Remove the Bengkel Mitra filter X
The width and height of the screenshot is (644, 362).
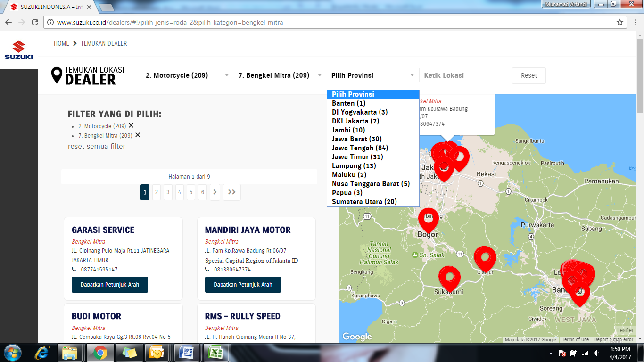pyautogui.click(x=138, y=135)
